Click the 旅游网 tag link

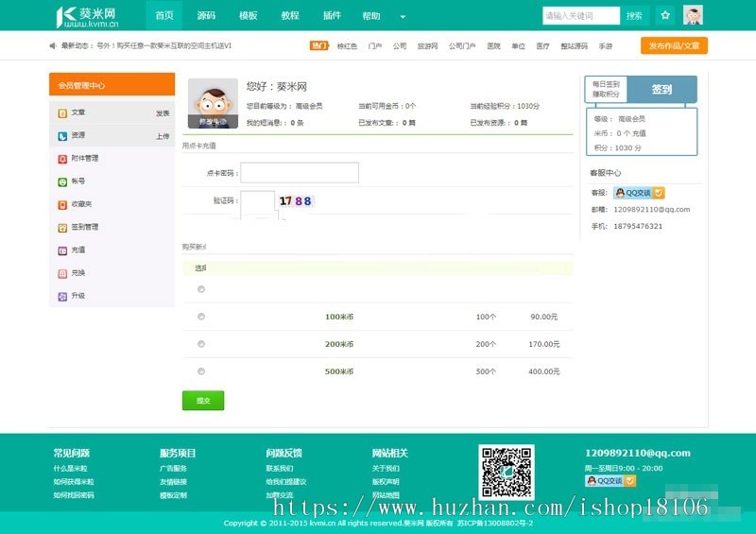[427, 46]
